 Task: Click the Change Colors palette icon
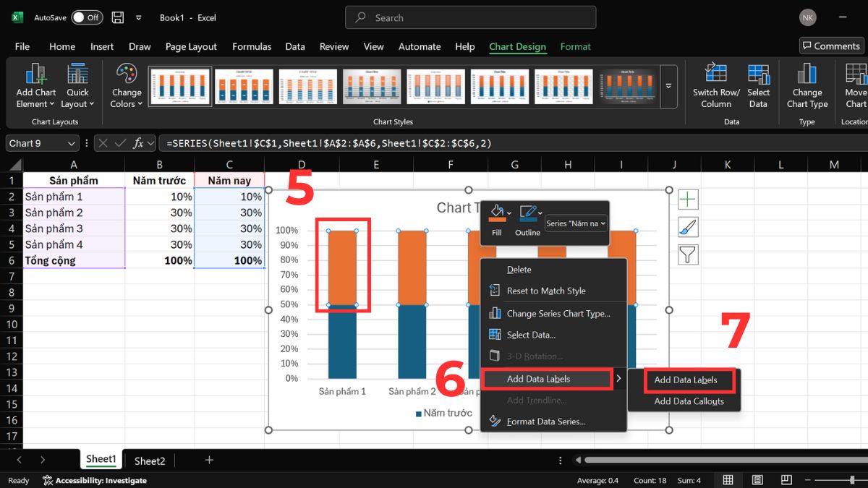coord(127,75)
